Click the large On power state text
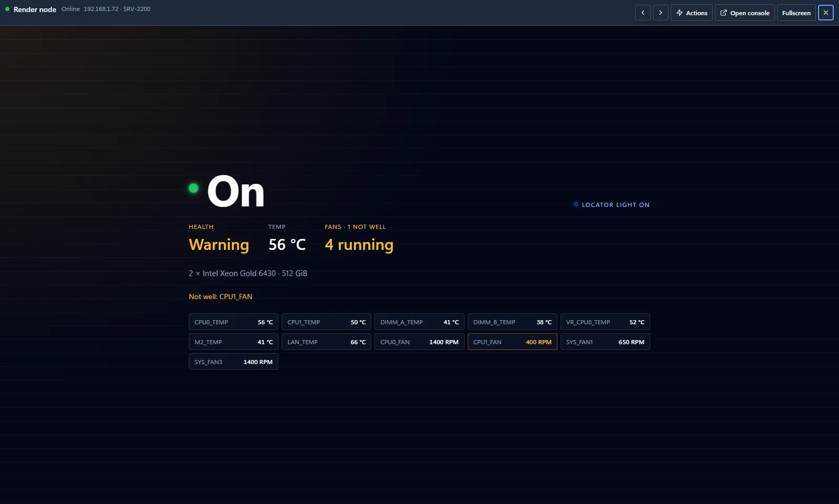Viewport: 839px width, 504px height. (236, 191)
